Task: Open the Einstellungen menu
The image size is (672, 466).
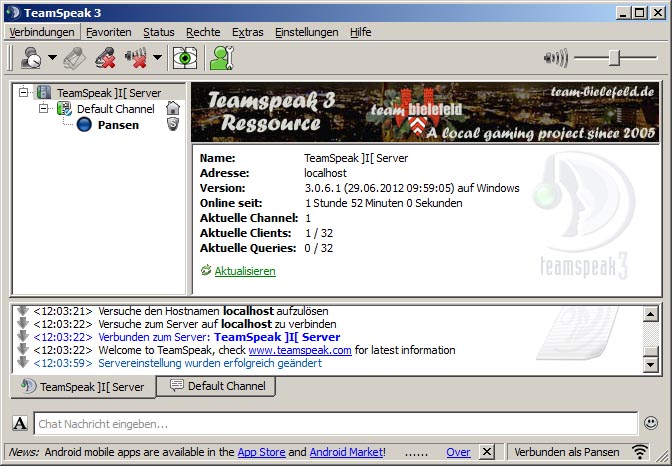Action: 307,32
